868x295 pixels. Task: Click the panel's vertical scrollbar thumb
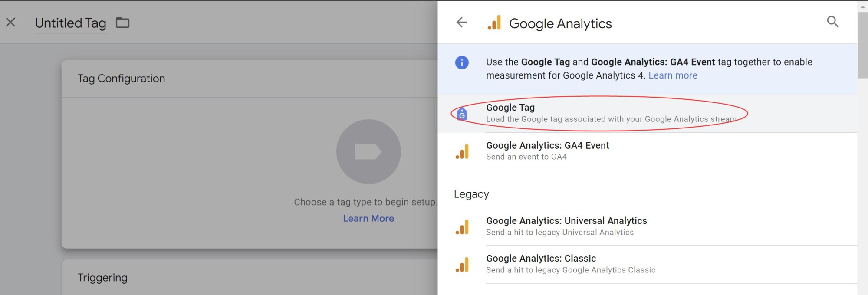(863, 45)
